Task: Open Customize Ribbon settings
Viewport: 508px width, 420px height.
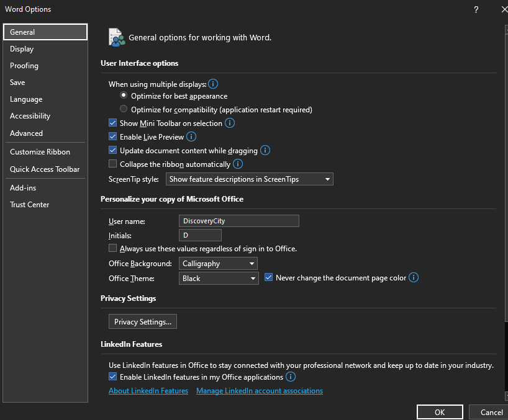Action: click(45, 152)
